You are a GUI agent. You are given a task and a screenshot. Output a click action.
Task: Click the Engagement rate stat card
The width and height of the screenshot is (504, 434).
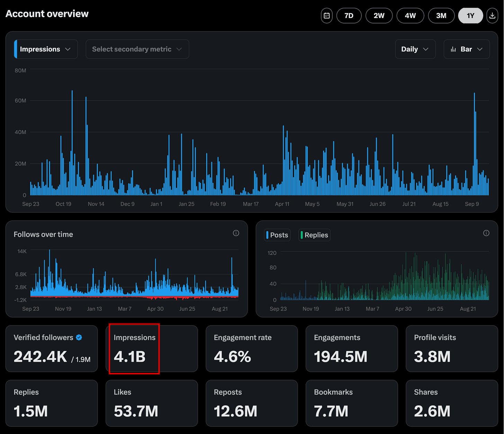252,349
